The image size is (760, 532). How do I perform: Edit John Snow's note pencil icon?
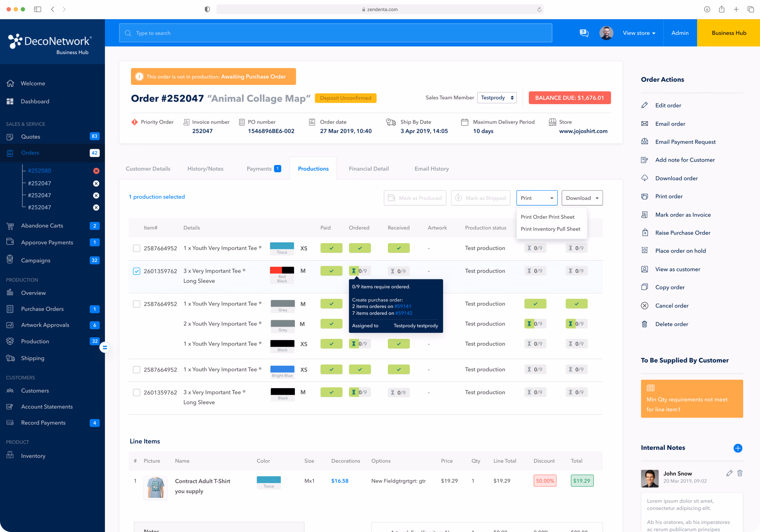click(729, 473)
